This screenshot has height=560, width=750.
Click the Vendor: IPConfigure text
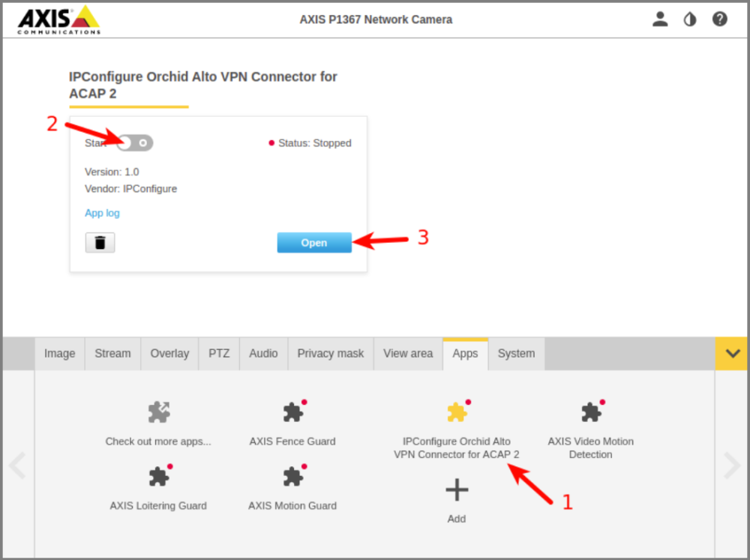click(x=130, y=189)
